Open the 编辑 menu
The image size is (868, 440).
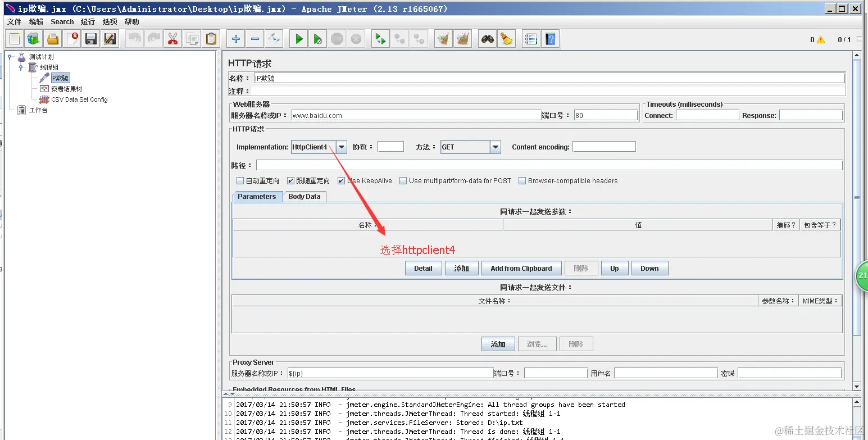[x=36, y=22]
